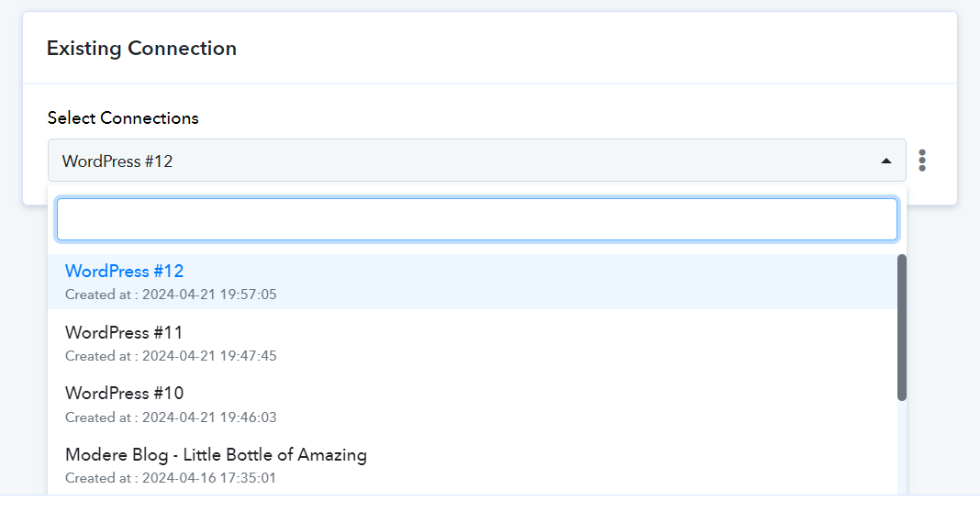Click the highlighted blue WordPress #12 title
Image resolution: width=980 pixels, height=512 pixels.
[x=125, y=272]
